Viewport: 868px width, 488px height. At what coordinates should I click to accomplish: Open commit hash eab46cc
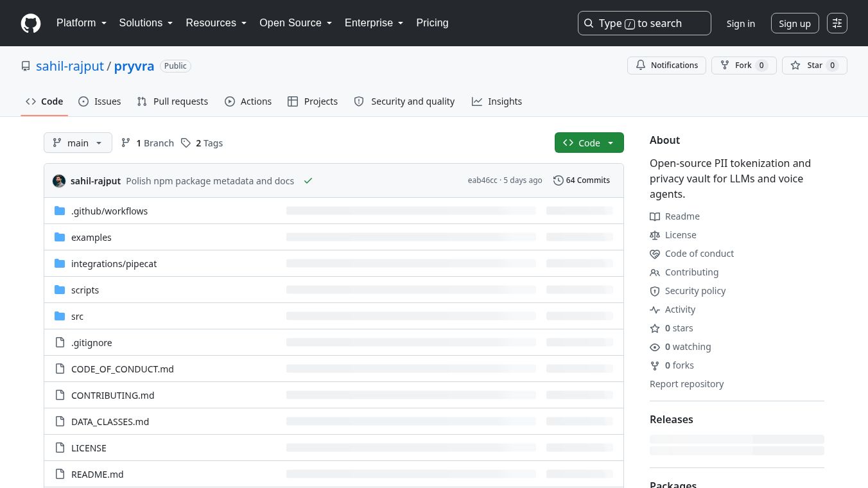click(483, 180)
